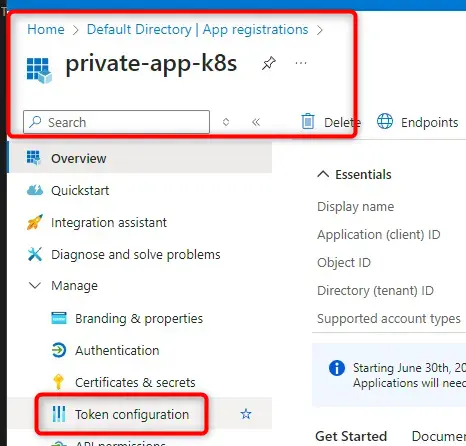Open Default Directory App registrations breadcrumb
Screen dimensions: 466x446
(197, 29)
